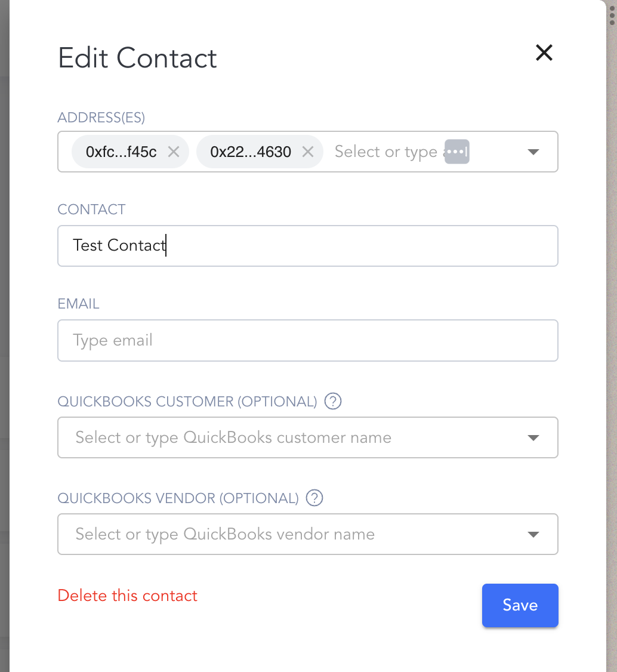The width and height of the screenshot is (617, 672).
Task: Open help for QuickBooks Vendor
Action: (x=314, y=498)
